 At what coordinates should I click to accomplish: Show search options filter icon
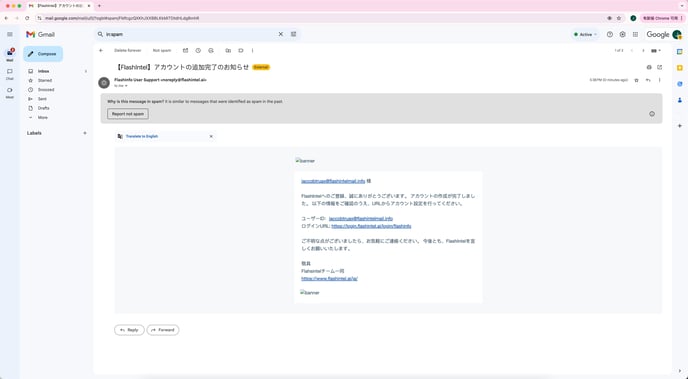point(294,34)
